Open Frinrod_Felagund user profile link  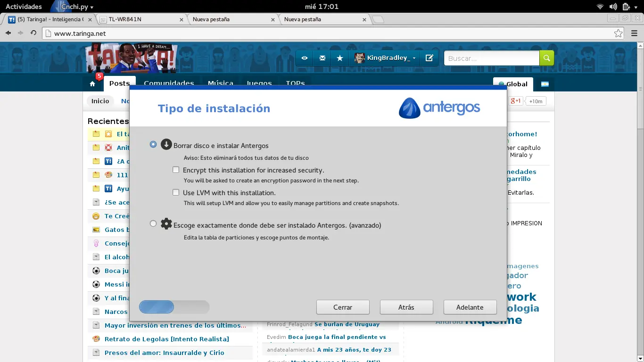(289, 324)
